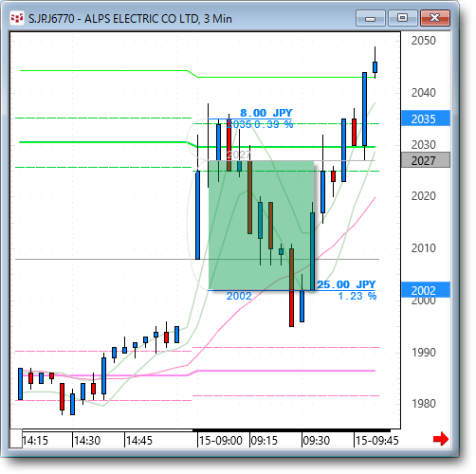Click the 25.00 JPY measurement label
The height and width of the screenshot is (474, 476).
tap(346, 284)
